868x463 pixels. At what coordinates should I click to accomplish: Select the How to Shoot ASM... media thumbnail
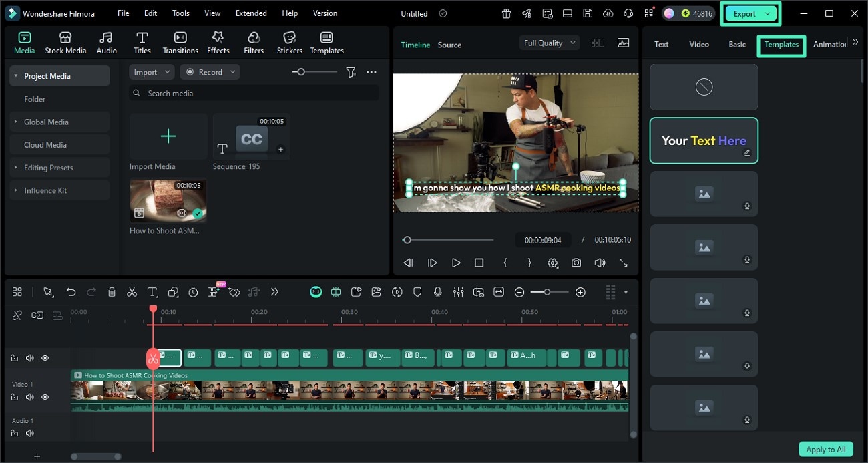click(x=167, y=200)
